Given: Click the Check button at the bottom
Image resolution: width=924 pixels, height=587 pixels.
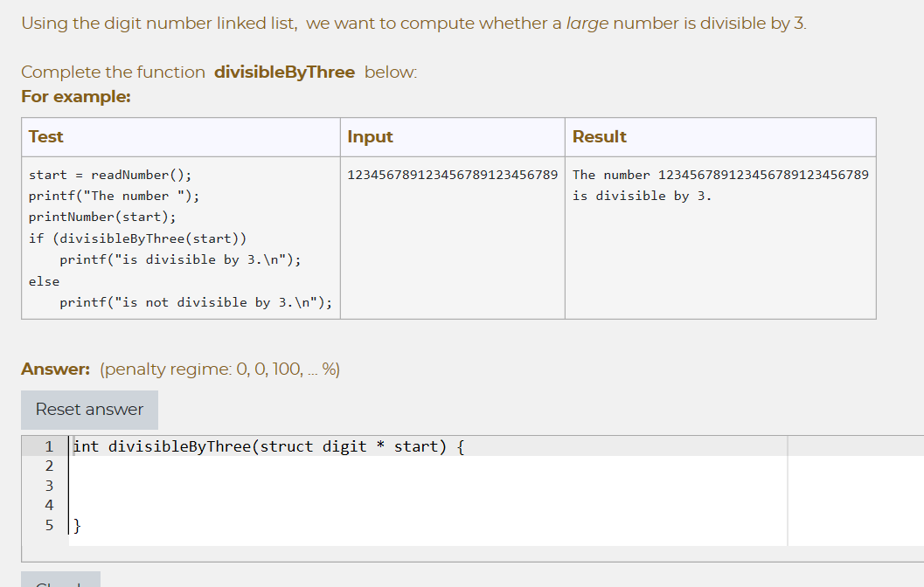Looking at the screenshot, I should tap(59, 580).
